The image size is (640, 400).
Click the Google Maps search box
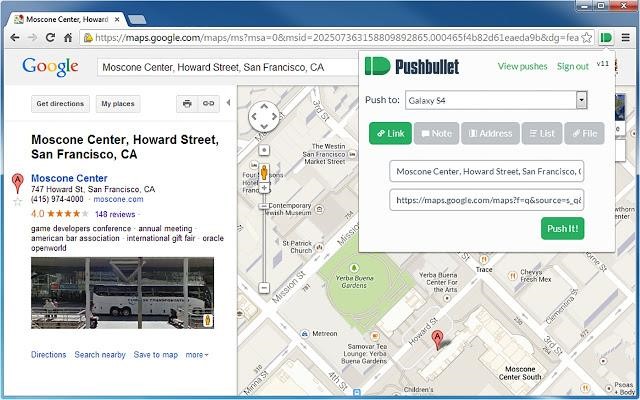(228, 67)
